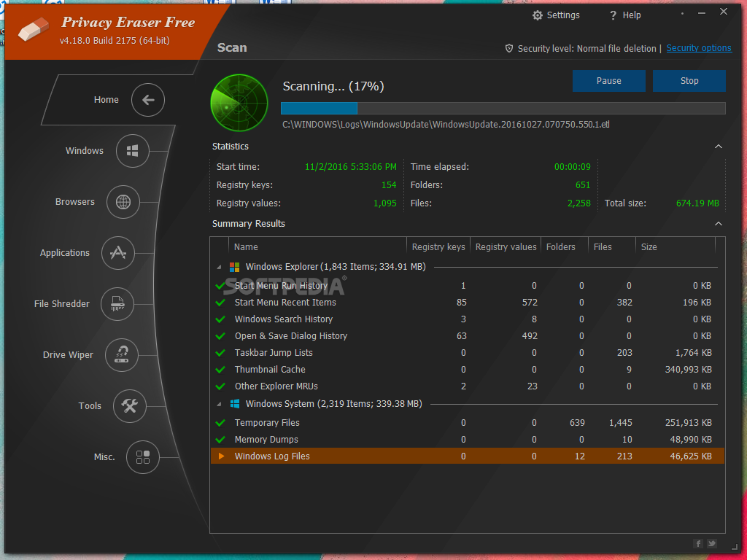Screen dimensions: 747x560
Task: Open the Misc. grid icon
Action: click(143, 457)
